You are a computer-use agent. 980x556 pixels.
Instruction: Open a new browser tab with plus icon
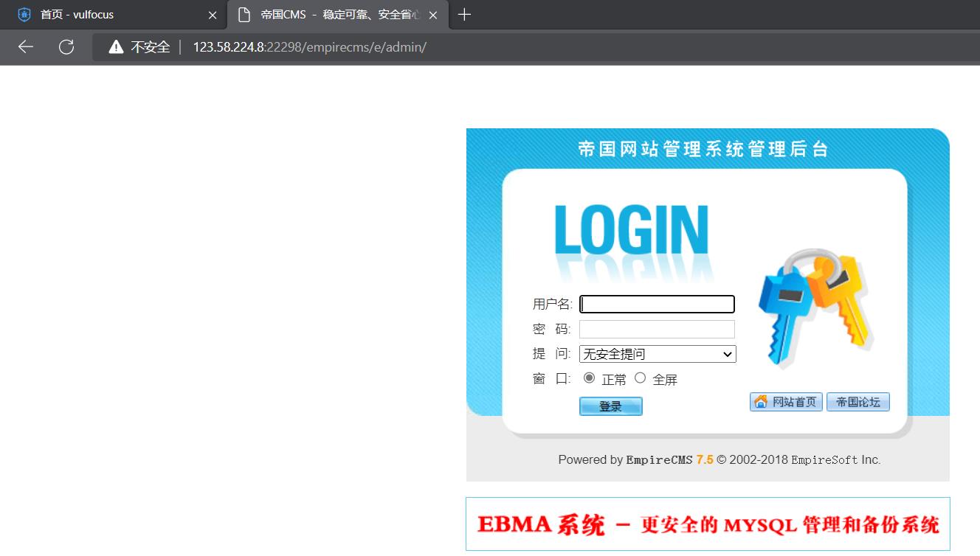click(x=464, y=15)
